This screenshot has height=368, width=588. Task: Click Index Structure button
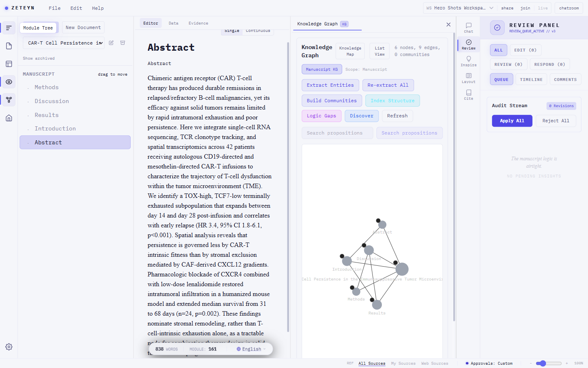pos(392,101)
